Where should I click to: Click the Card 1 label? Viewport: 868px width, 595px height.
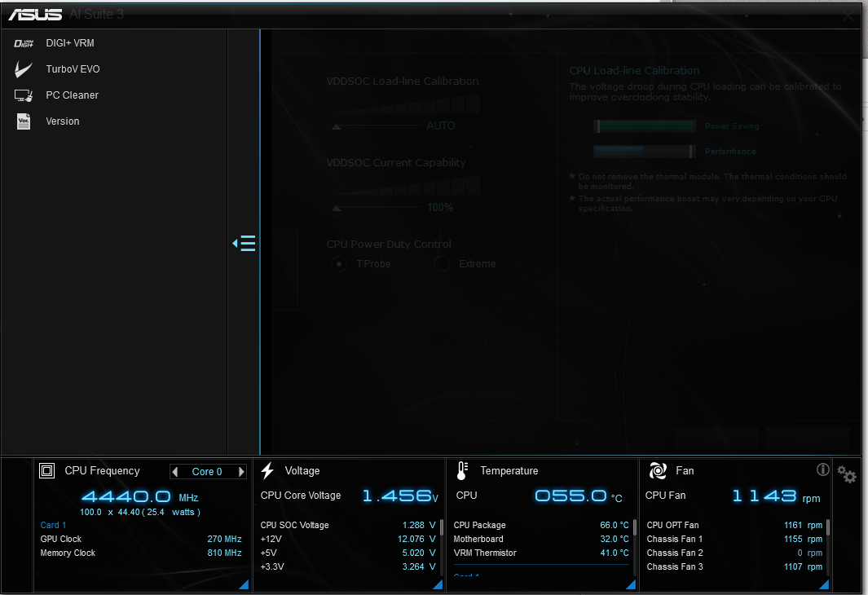[x=53, y=525]
